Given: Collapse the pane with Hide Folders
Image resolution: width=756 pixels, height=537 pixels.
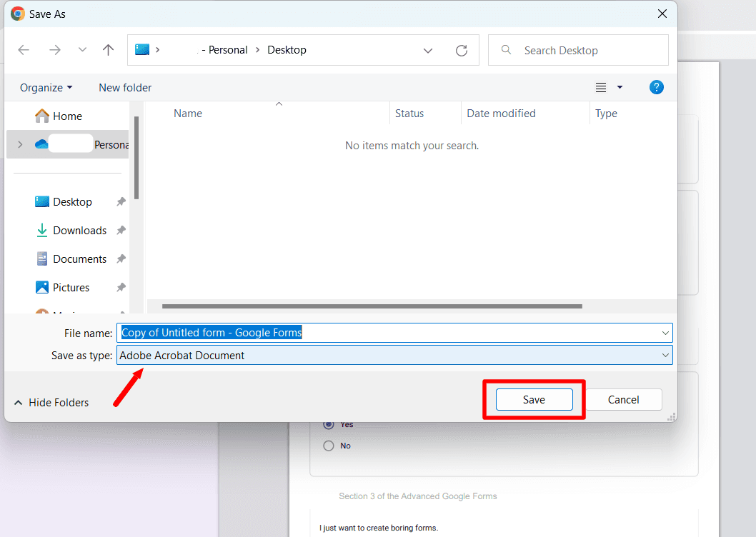Looking at the screenshot, I should [x=51, y=403].
